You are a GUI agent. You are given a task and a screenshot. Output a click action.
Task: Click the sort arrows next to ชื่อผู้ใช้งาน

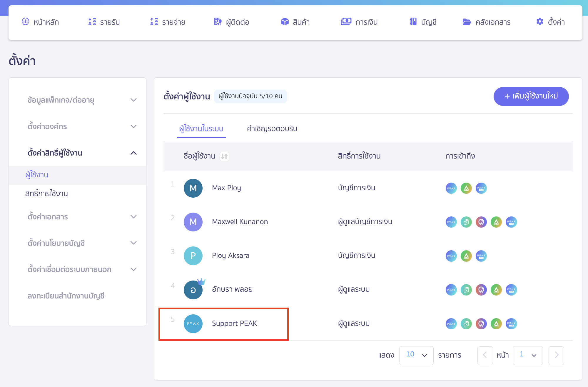point(224,156)
